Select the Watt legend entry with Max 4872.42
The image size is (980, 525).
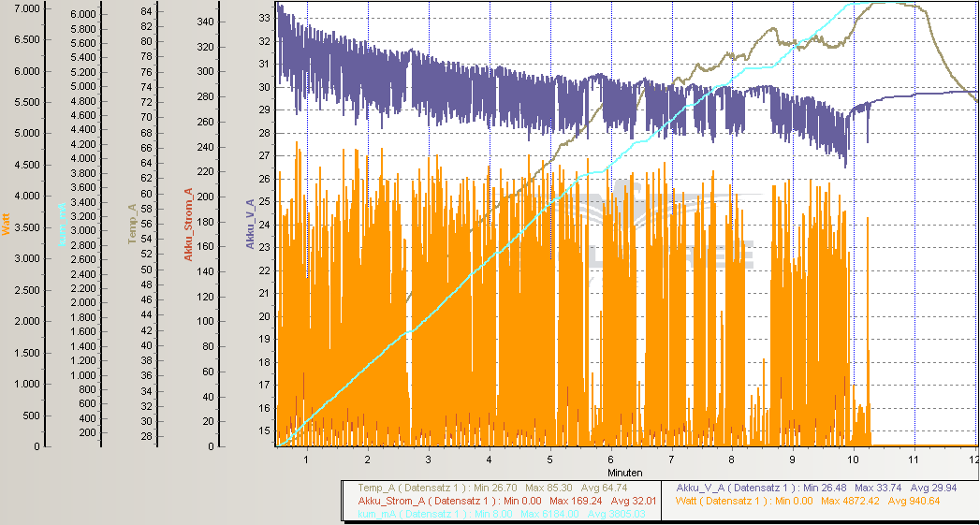tap(808, 501)
